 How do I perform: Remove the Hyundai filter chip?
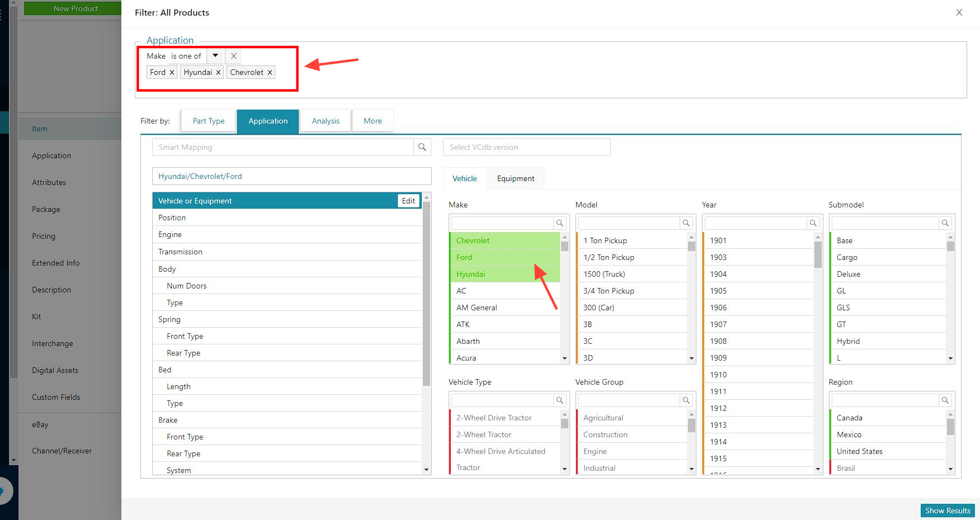click(218, 72)
